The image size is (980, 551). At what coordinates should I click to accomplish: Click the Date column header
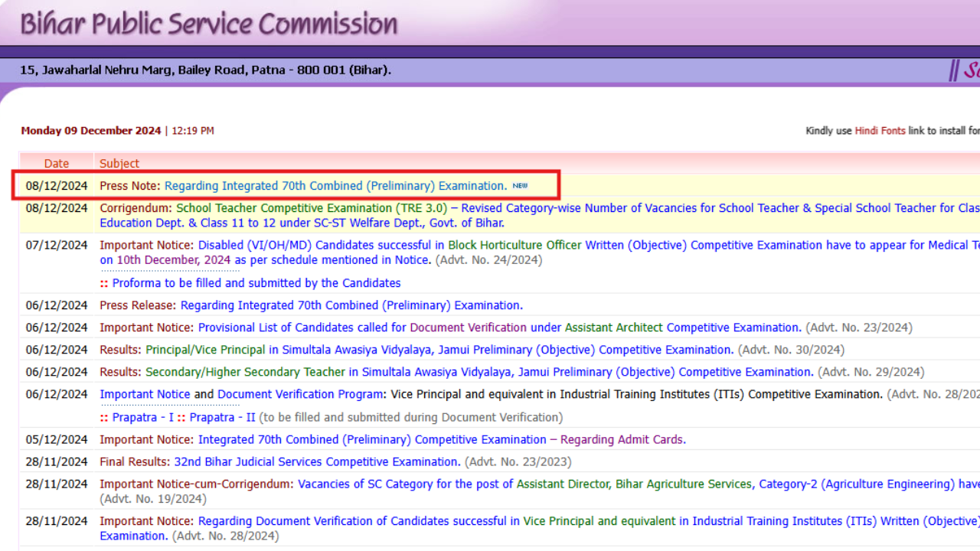(x=56, y=163)
